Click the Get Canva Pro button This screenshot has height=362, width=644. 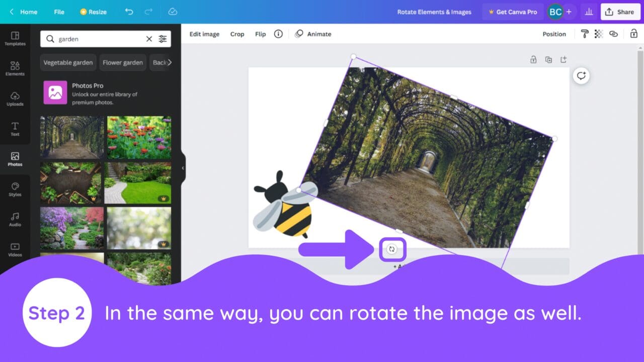(513, 12)
